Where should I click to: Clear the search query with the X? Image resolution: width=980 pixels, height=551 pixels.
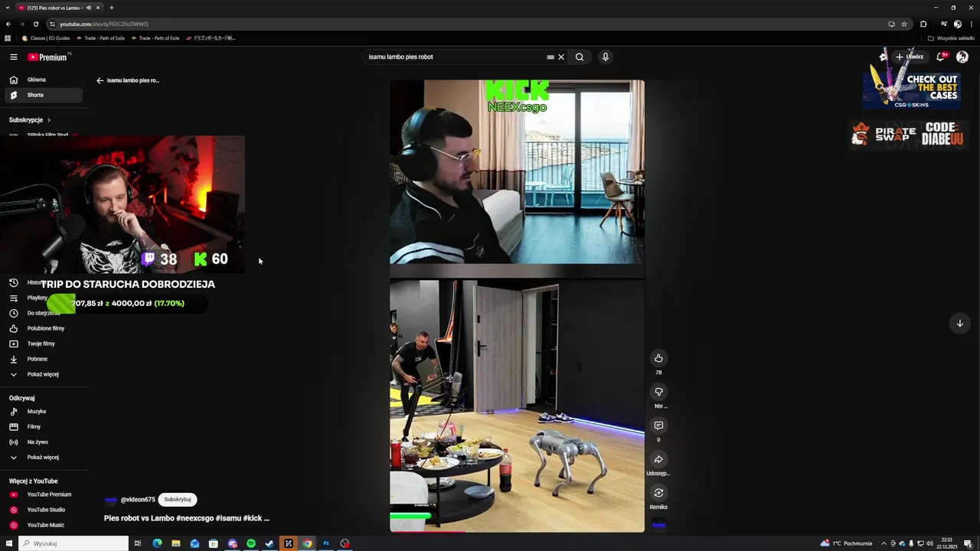tap(560, 57)
